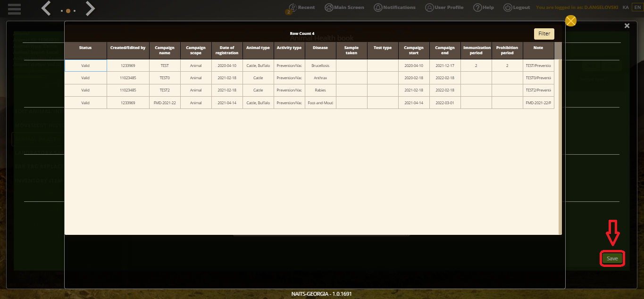Click the Prohibition period column header
The width and height of the screenshot is (644, 299).
tap(507, 50)
